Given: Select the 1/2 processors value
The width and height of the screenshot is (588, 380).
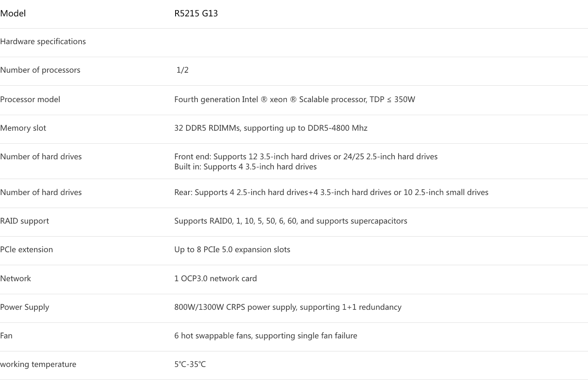Looking at the screenshot, I should pos(182,70).
